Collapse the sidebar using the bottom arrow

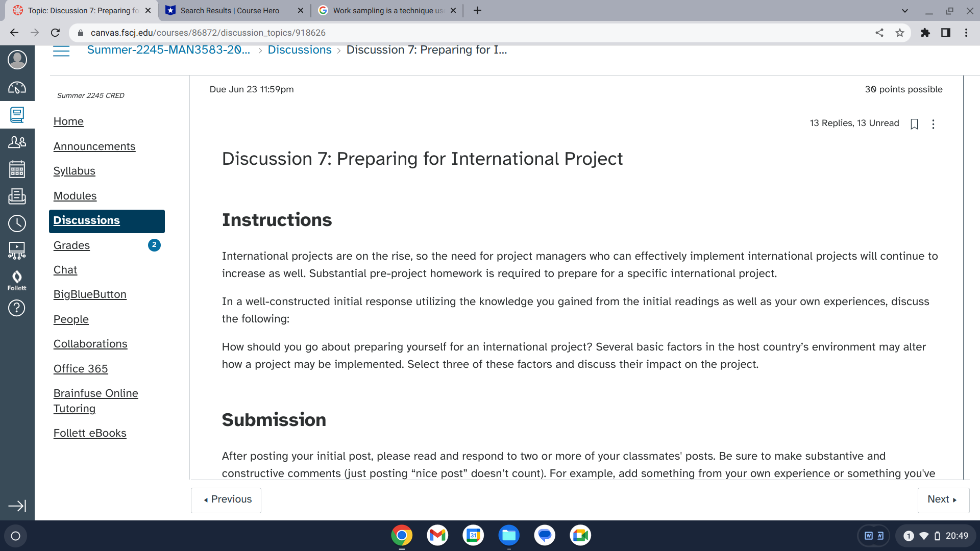[17, 506]
